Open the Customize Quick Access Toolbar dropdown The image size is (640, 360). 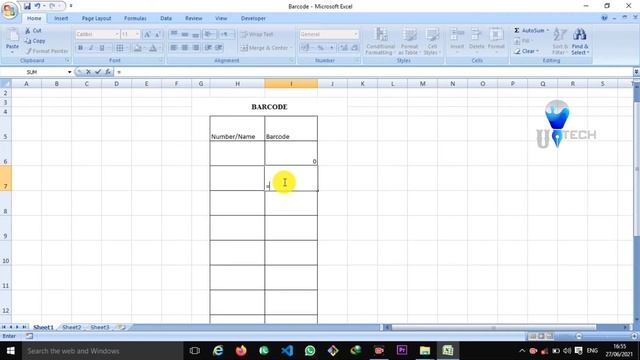click(71, 6)
